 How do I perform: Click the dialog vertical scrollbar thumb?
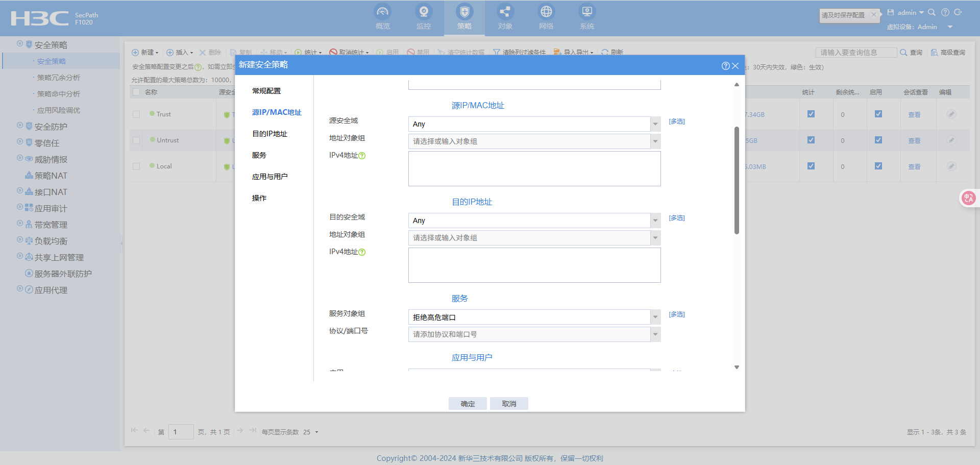pyautogui.click(x=737, y=180)
